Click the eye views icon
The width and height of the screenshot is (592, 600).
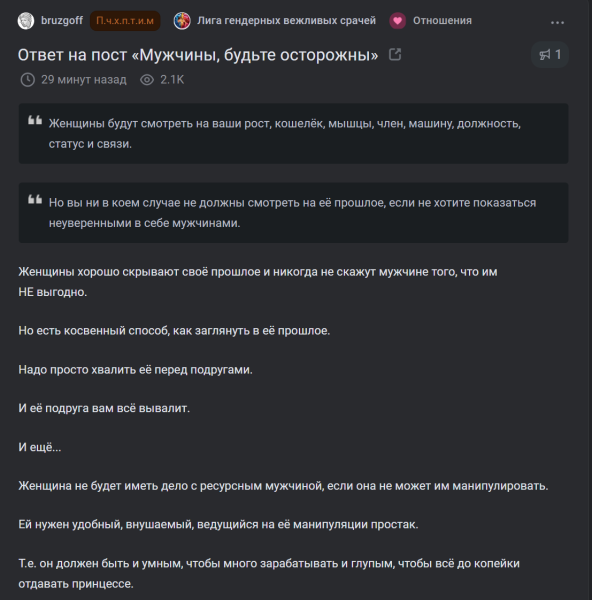pos(147,80)
